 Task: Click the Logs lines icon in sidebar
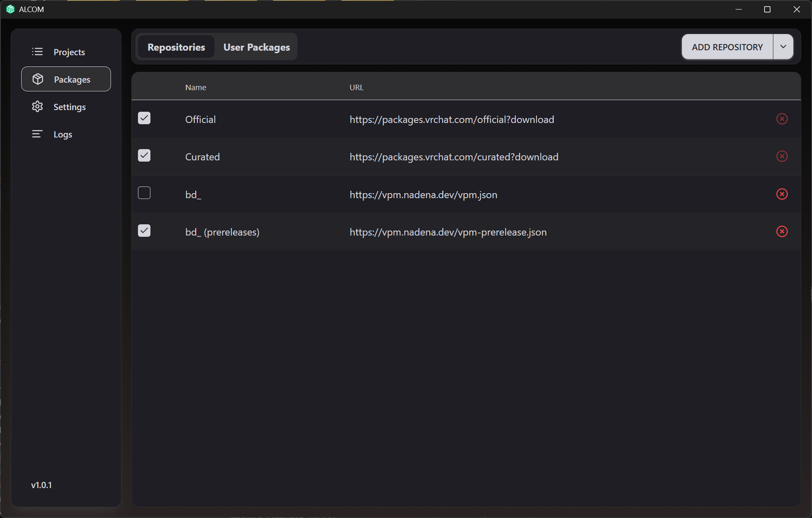(x=37, y=134)
